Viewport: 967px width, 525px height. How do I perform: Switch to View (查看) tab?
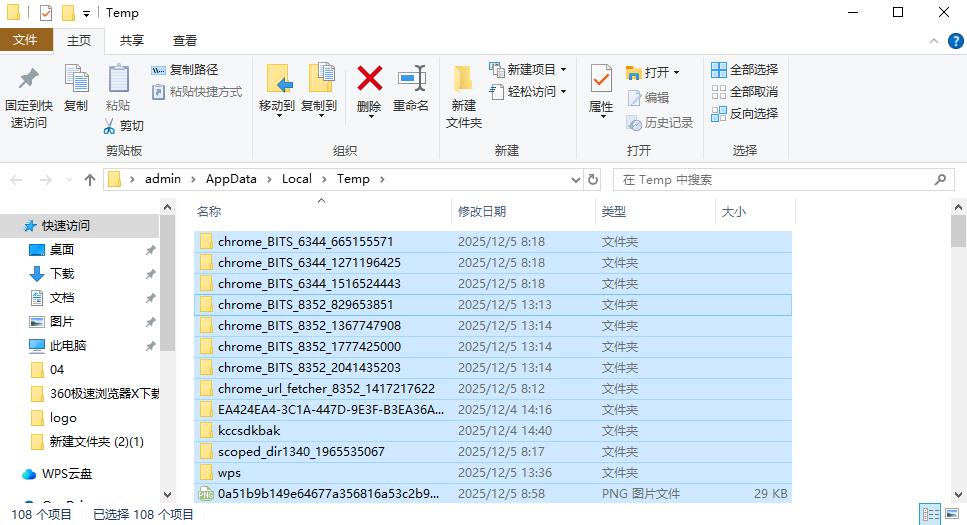point(184,41)
